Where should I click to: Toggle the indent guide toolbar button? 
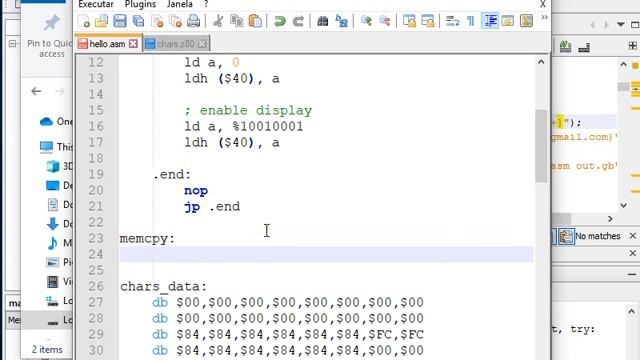490,21
